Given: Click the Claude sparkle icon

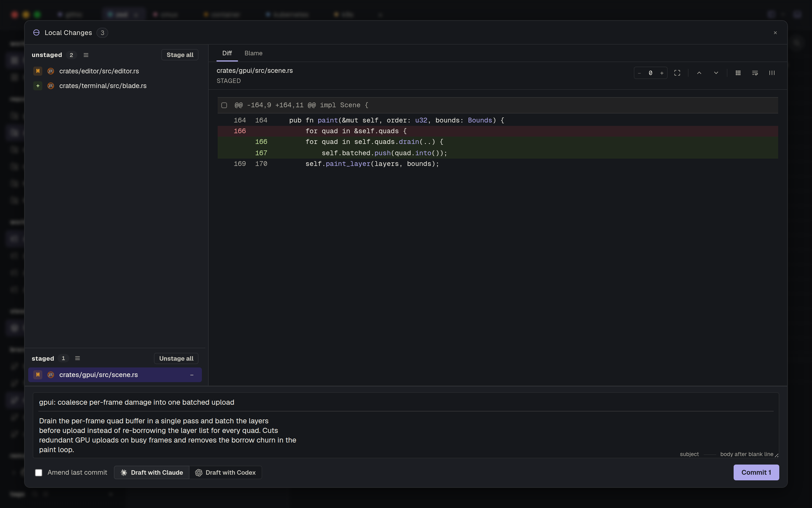Looking at the screenshot, I should pos(124,472).
